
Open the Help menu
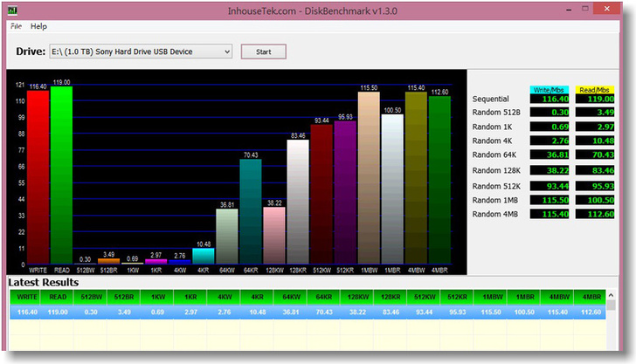click(x=39, y=26)
